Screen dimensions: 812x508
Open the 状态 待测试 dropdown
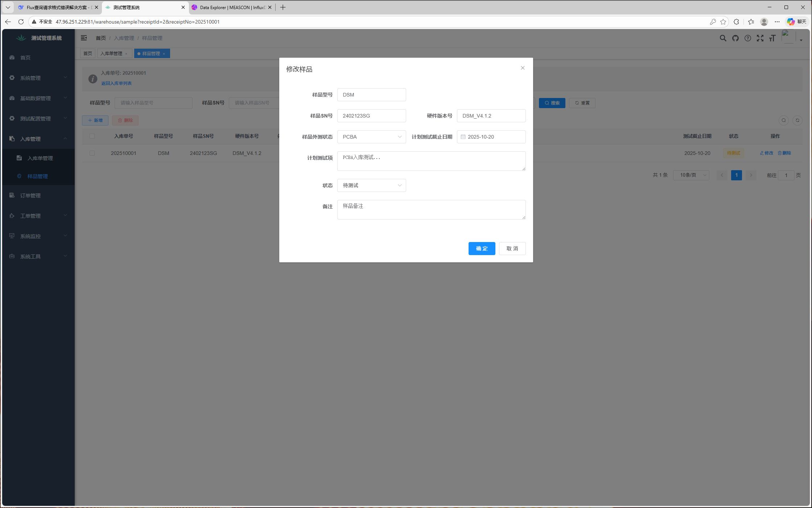[371, 185]
